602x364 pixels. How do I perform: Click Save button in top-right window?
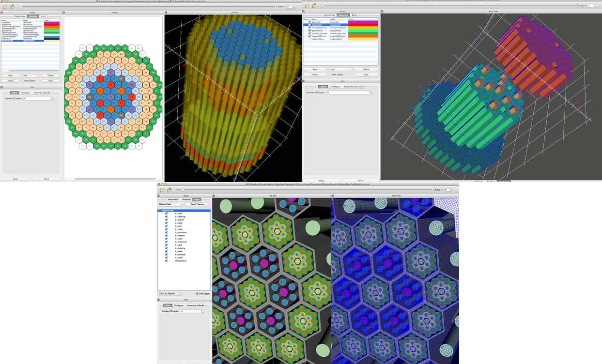point(366,75)
